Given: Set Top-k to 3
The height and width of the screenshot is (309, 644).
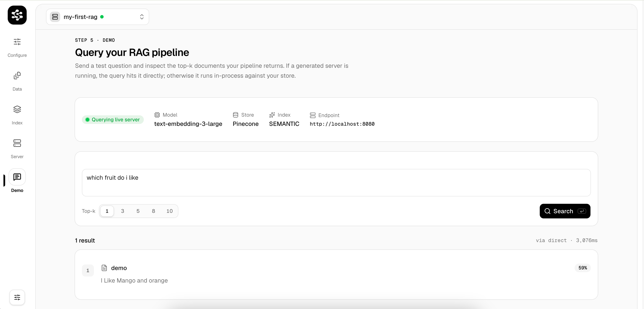Looking at the screenshot, I should 123,211.
